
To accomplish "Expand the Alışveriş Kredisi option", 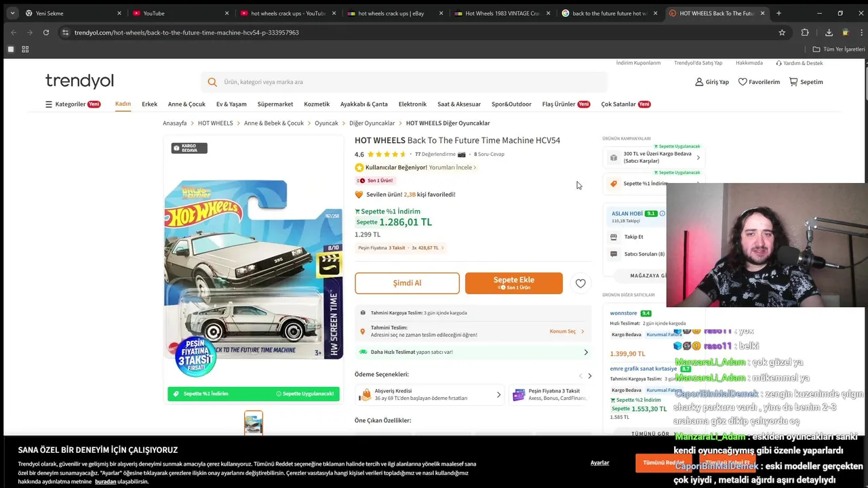I will coord(430,394).
